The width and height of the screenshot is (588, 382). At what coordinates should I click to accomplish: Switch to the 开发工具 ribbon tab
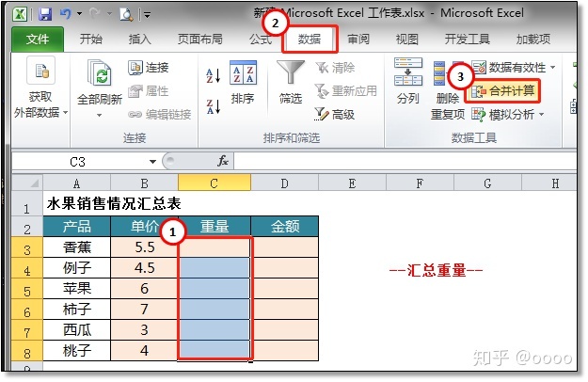pos(468,39)
